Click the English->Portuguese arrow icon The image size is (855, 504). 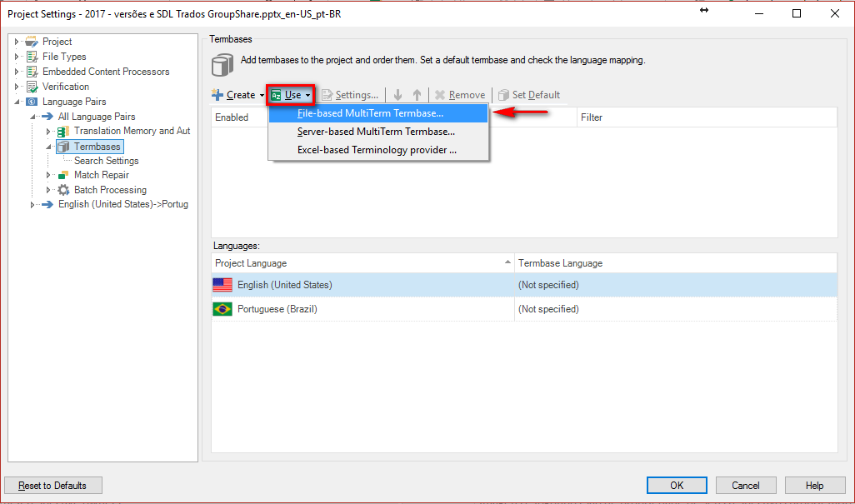pos(48,204)
